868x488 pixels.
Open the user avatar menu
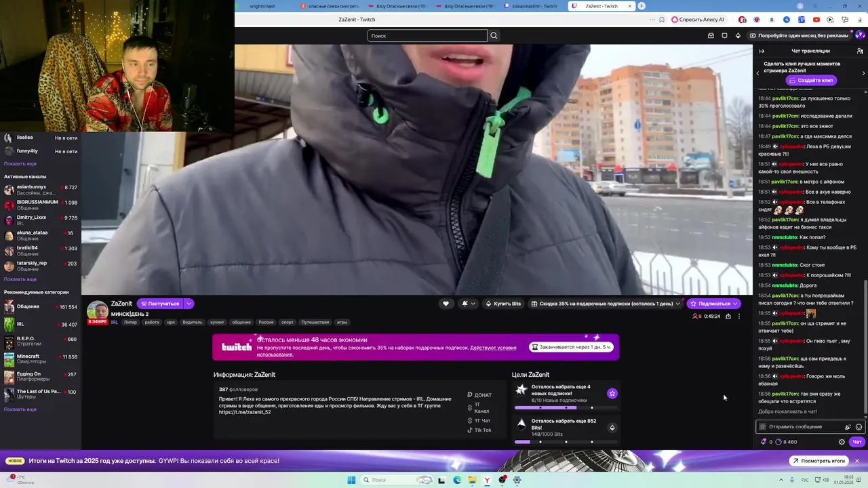click(x=860, y=35)
